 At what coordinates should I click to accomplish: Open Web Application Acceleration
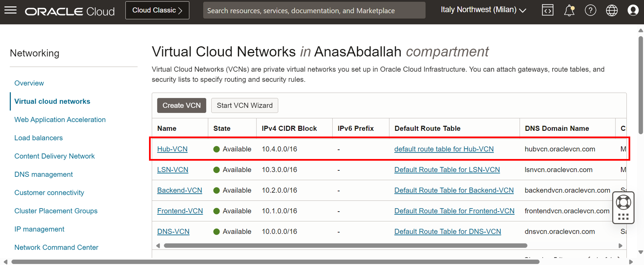pyautogui.click(x=60, y=120)
